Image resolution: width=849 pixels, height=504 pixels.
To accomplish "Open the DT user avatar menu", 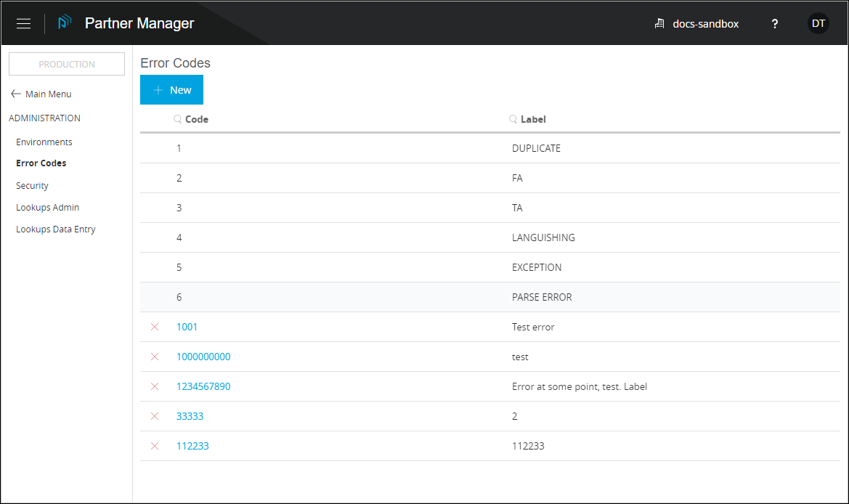I will pos(818,23).
